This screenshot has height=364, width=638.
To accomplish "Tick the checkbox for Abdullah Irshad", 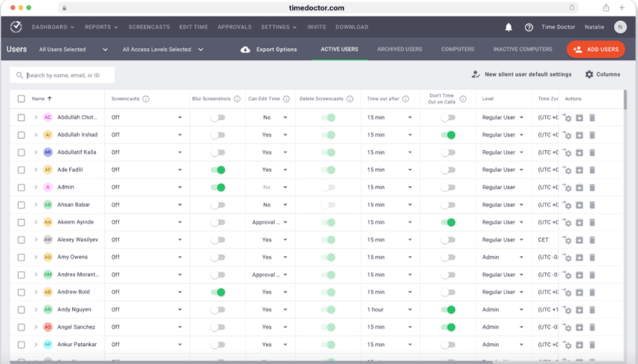I will [x=21, y=135].
